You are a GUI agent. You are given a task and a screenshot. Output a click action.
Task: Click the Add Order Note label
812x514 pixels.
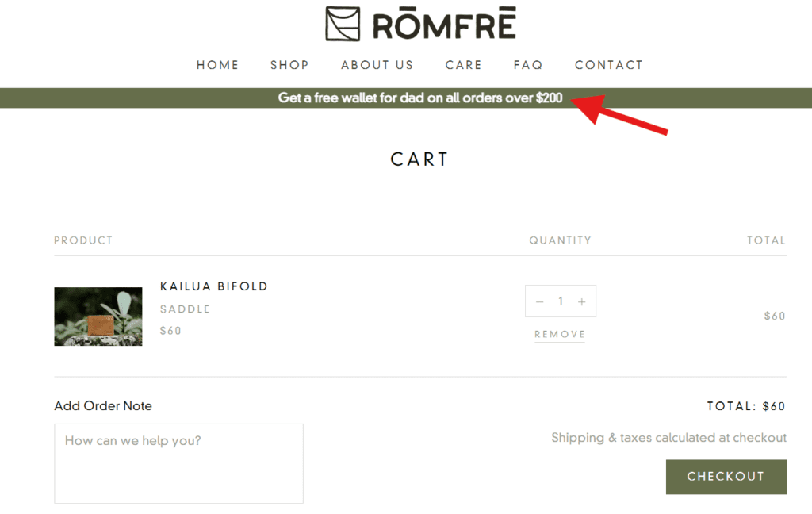pyautogui.click(x=103, y=406)
